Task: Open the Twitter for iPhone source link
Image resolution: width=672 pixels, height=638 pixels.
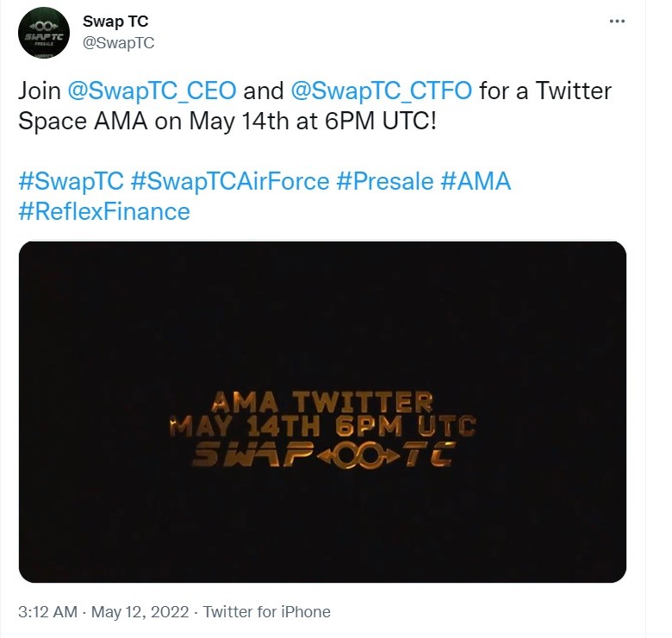Action: [x=266, y=612]
